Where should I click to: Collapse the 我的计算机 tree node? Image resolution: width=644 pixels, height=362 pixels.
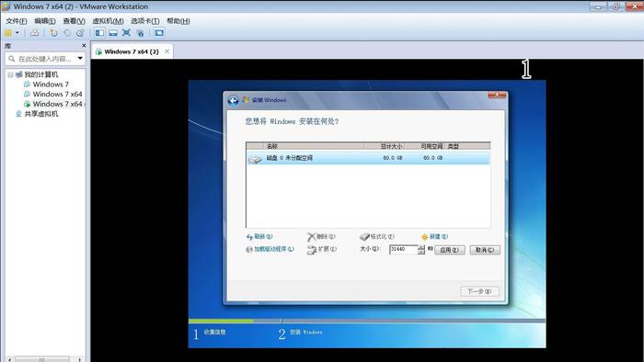[10, 74]
